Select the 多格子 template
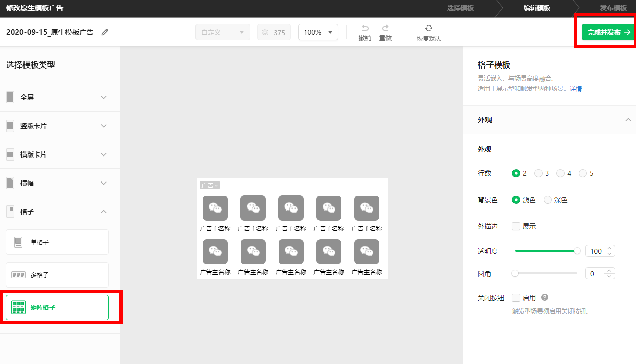The width and height of the screenshot is (636, 364). tap(57, 275)
